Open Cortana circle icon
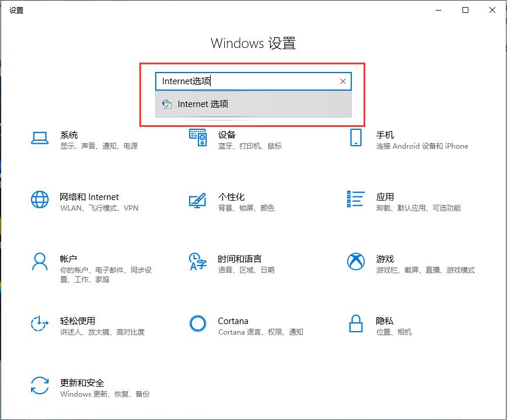This screenshot has width=507, height=420. [x=197, y=325]
